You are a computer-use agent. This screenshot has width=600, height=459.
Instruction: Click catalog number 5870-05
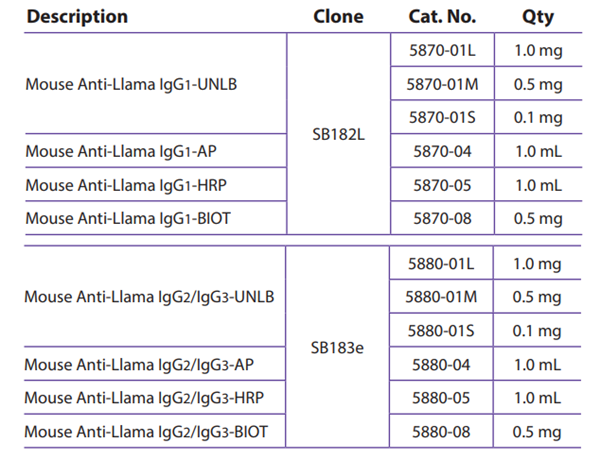pyautogui.click(x=441, y=185)
